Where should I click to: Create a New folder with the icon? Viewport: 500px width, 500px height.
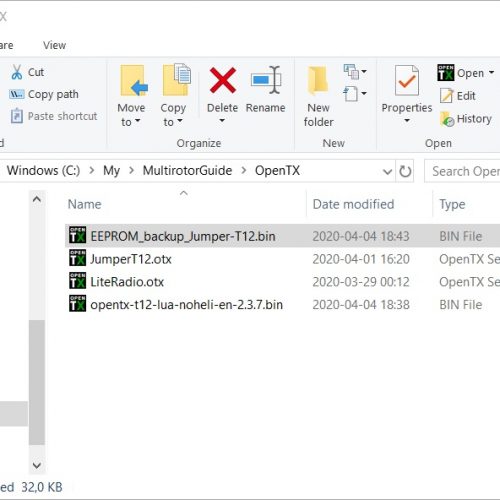pyautogui.click(x=318, y=81)
